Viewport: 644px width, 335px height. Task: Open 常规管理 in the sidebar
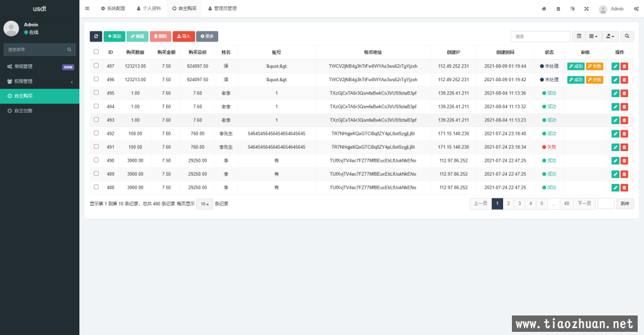point(40,67)
